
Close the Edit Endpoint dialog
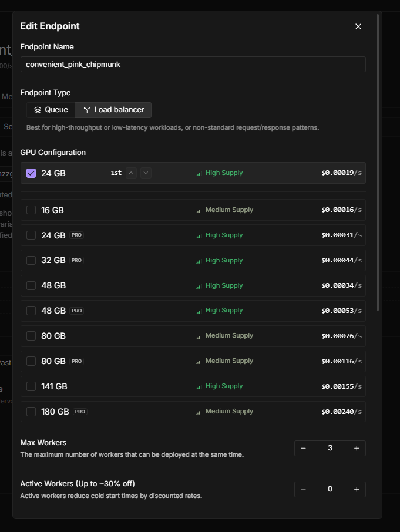pos(358,26)
